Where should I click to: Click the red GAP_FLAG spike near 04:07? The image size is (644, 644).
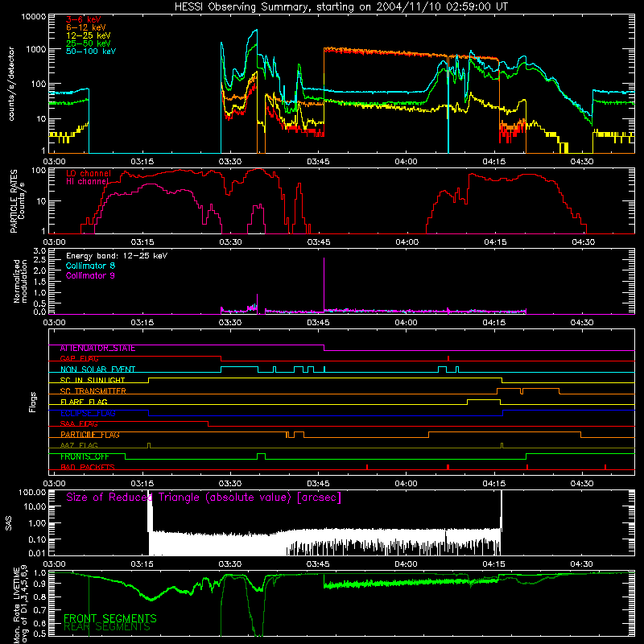[448, 358]
